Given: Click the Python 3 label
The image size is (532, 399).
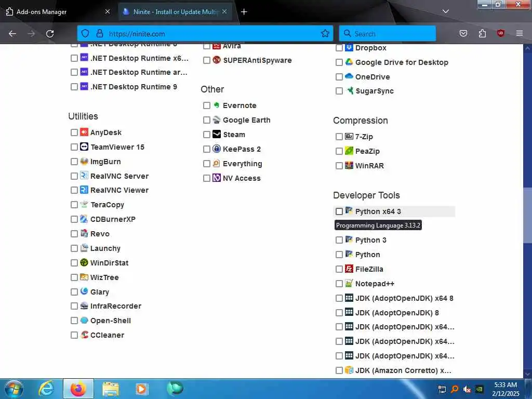Looking at the screenshot, I should [370, 240].
